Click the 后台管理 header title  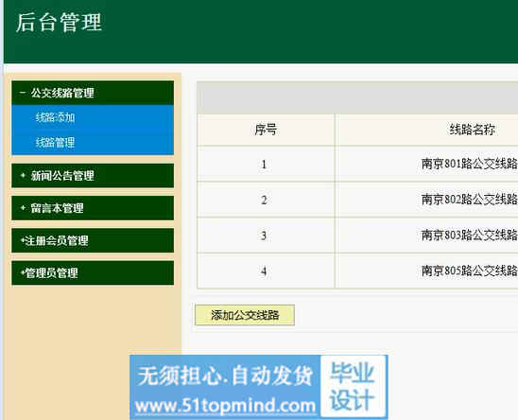[x=59, y=23]
